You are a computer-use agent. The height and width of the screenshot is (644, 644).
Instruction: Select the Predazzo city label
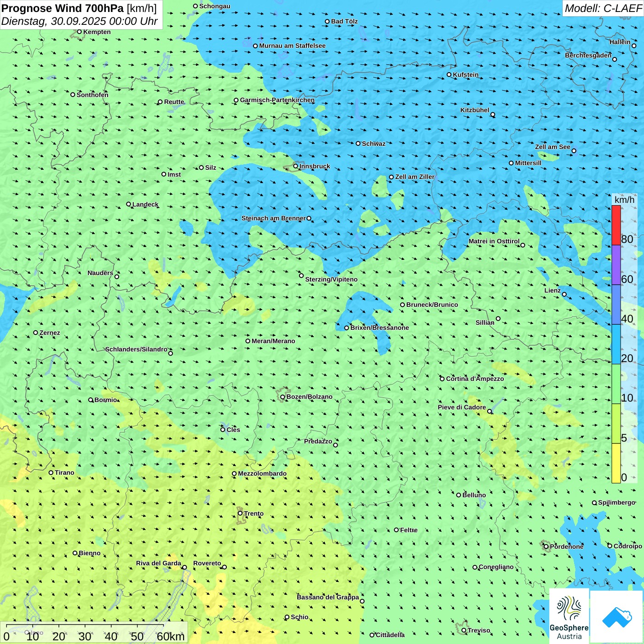point(318,441)
